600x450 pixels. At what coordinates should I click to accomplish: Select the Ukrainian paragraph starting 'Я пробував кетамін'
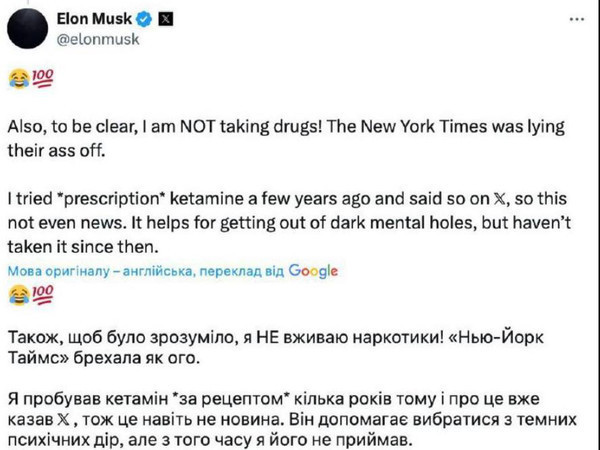[x=292, y=420]
